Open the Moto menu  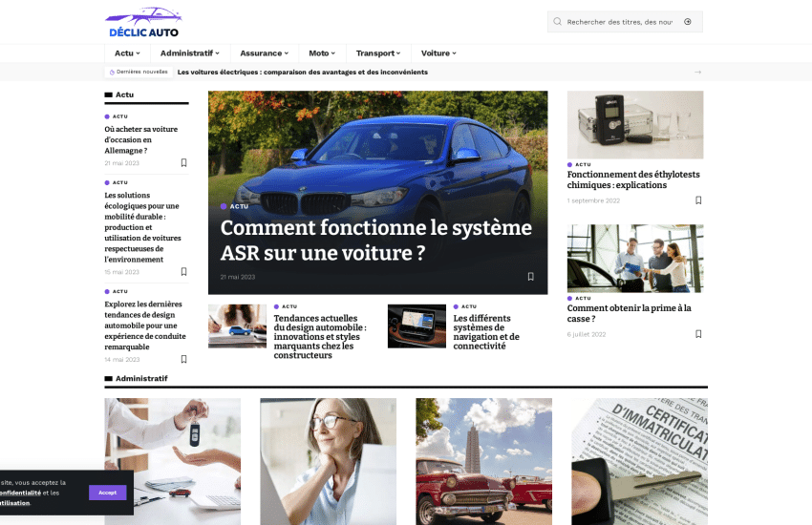(322, 53)
